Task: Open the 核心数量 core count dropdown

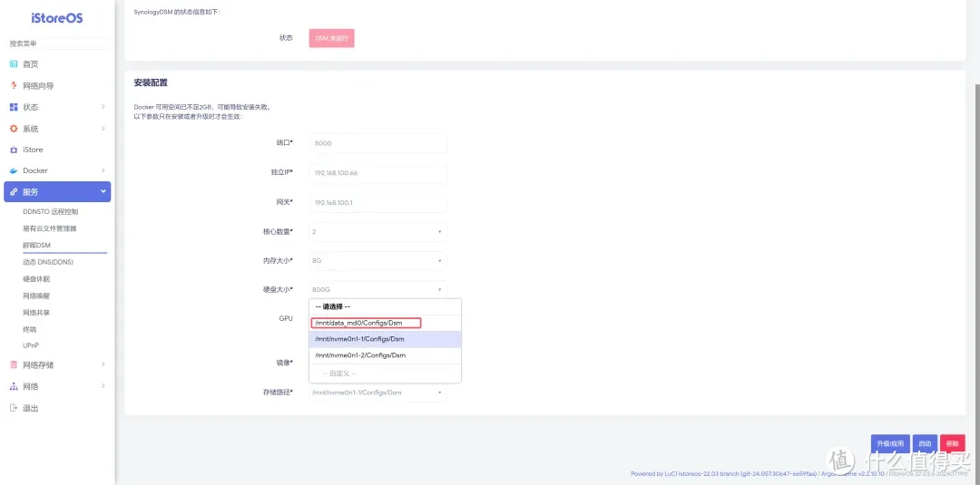Action: (x=377, y=232)
